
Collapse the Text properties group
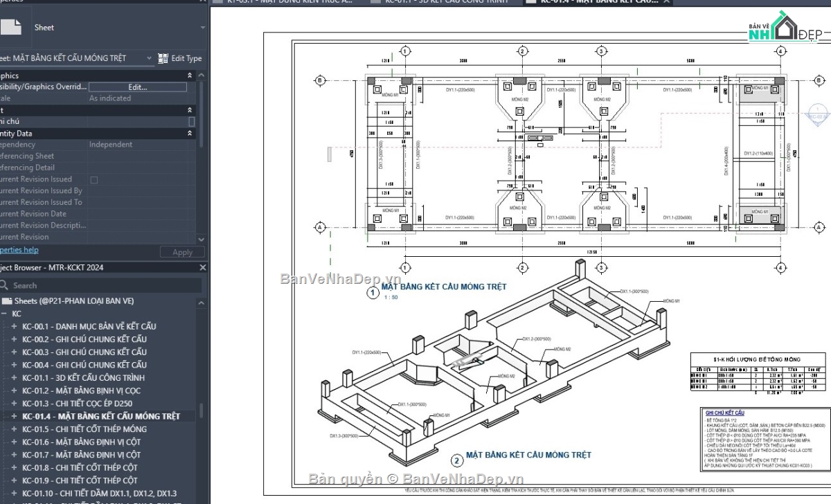coord(190,110)
